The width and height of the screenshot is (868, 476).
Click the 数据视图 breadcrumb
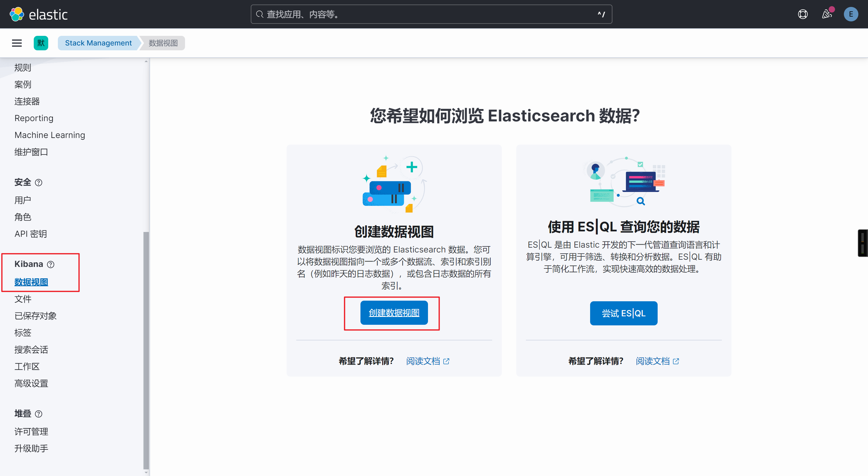coord(163,43)
